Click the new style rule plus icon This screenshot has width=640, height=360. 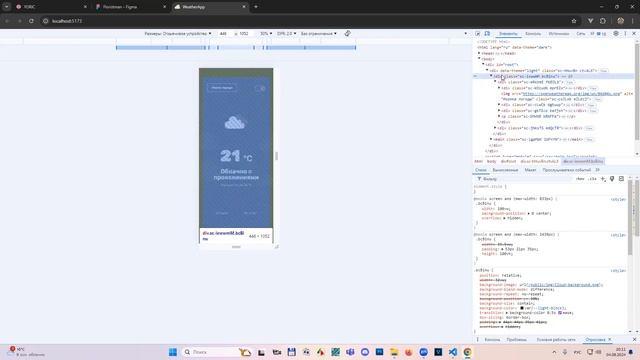[x=603, y=179]
